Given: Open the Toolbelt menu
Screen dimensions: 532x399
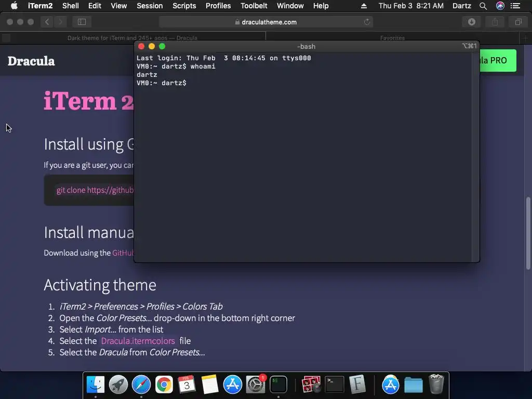Looking at the screenshot, I should (254, 6).
